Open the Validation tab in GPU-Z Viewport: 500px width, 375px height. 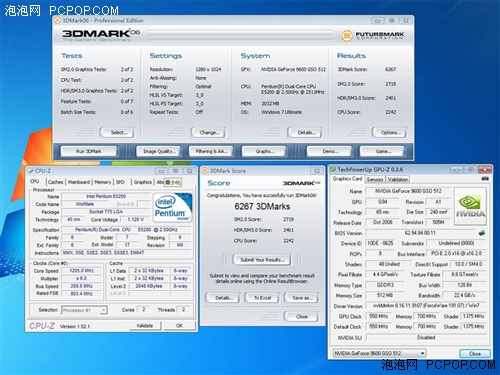[x=398, y=179]
